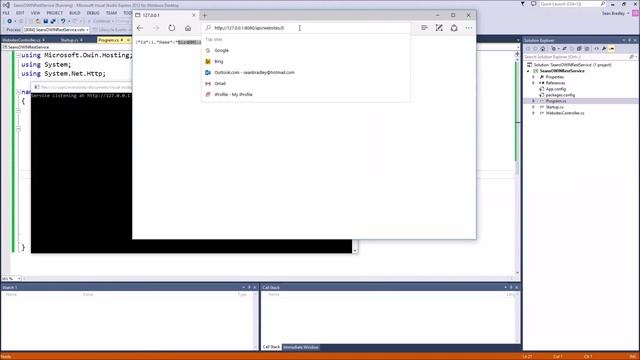
Task: Open the PROJECT menu in Visual Studio
Action: pyautogui.click(x=54, y=13)
